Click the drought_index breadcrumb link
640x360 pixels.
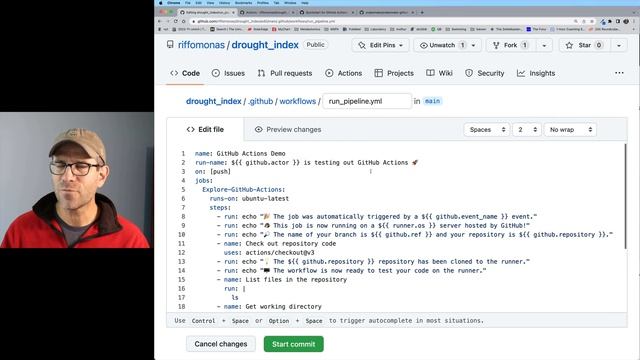coord(213,101)
